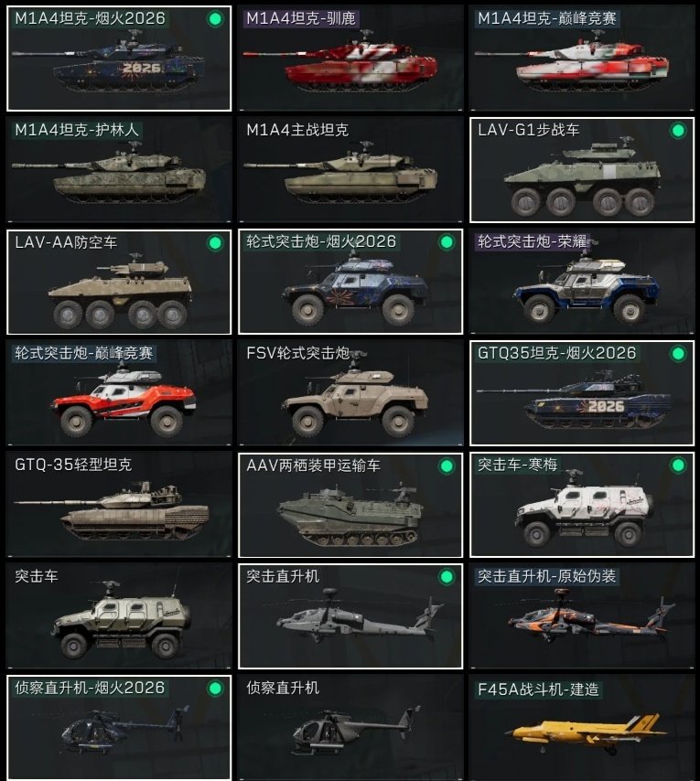Open the default M1A4主战坦克 card
Screen dimensions: 700x781
click(350, 170)
